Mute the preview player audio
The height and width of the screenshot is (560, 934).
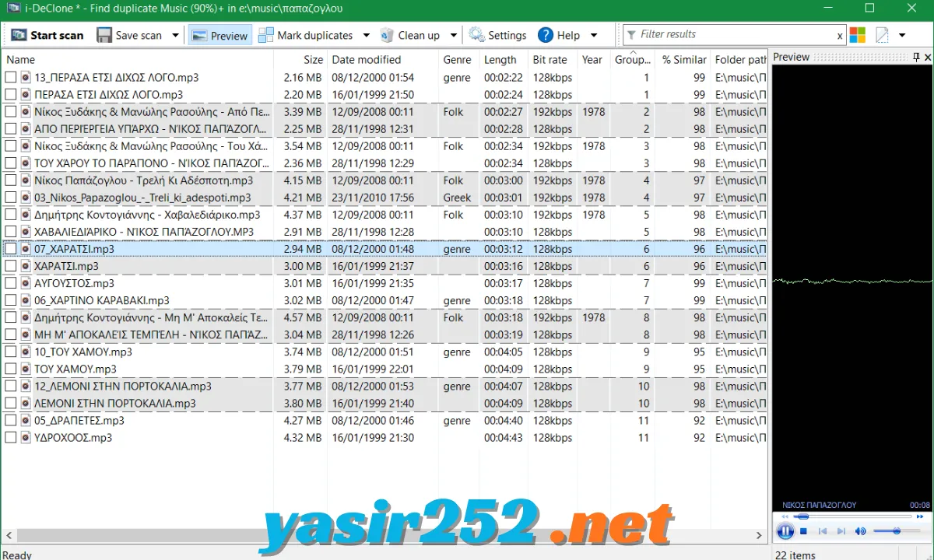(x=860, y=531)
